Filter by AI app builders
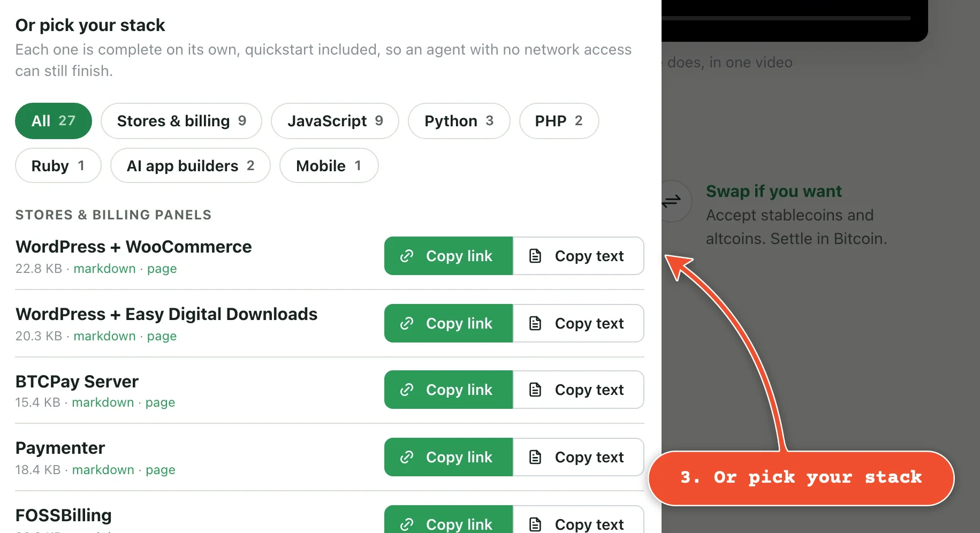The width and height of the screenshot is (980, 533). (x=191, y=166)
